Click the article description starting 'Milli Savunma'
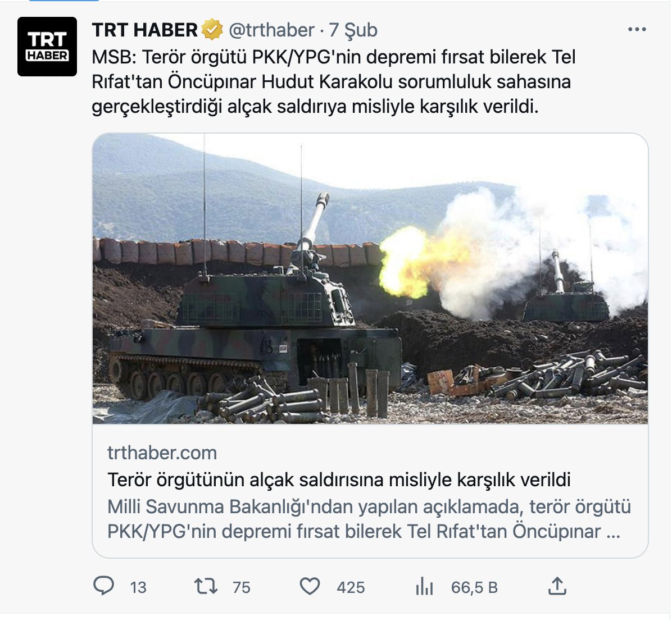 coord(369,519)
